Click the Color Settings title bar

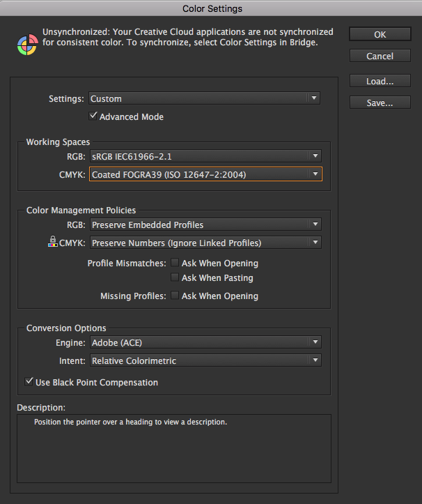(x=211, y=8)
